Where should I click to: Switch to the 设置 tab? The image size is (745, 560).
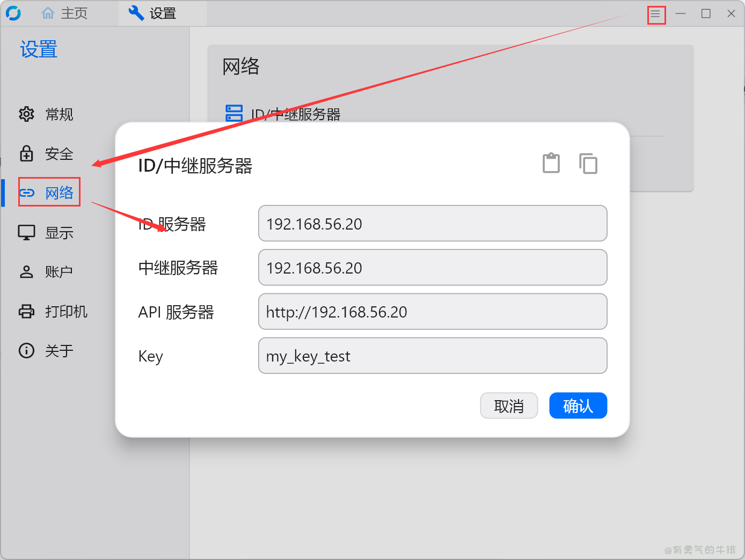(x=152, y=13)
